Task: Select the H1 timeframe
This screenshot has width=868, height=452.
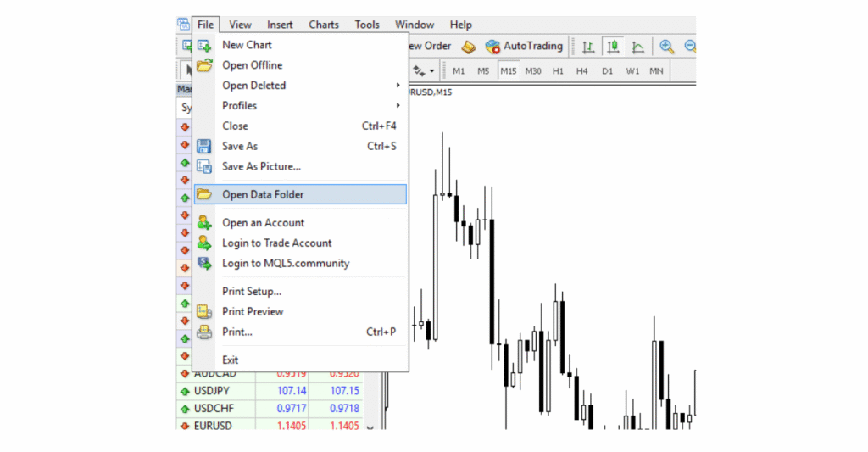Action: point(558,71)
